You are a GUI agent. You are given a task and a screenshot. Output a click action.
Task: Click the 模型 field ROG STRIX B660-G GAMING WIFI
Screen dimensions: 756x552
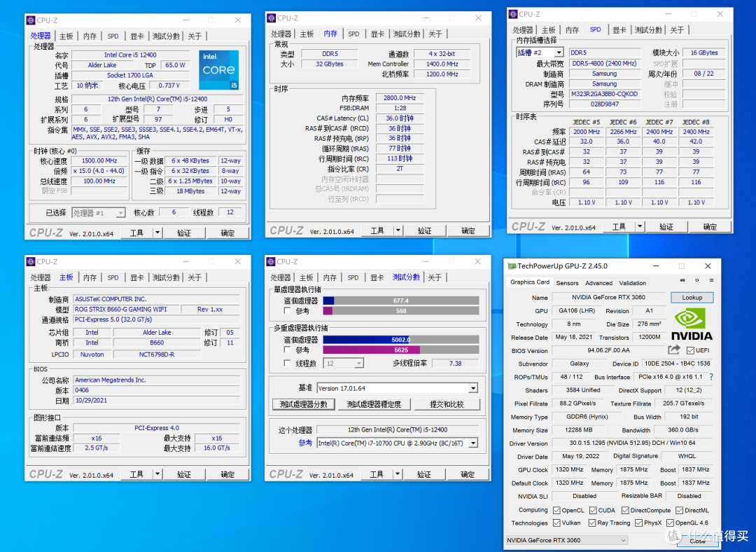(127, 310)
